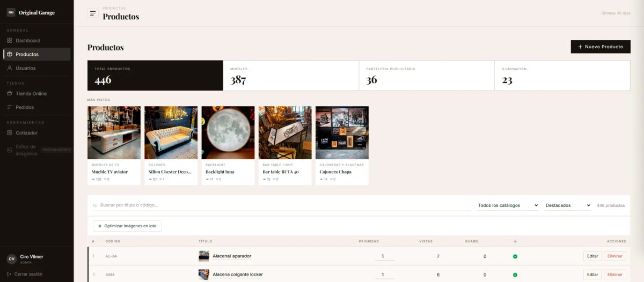Select the Editor de imágenes entry

pyautogui.click(x=36, y=150)
